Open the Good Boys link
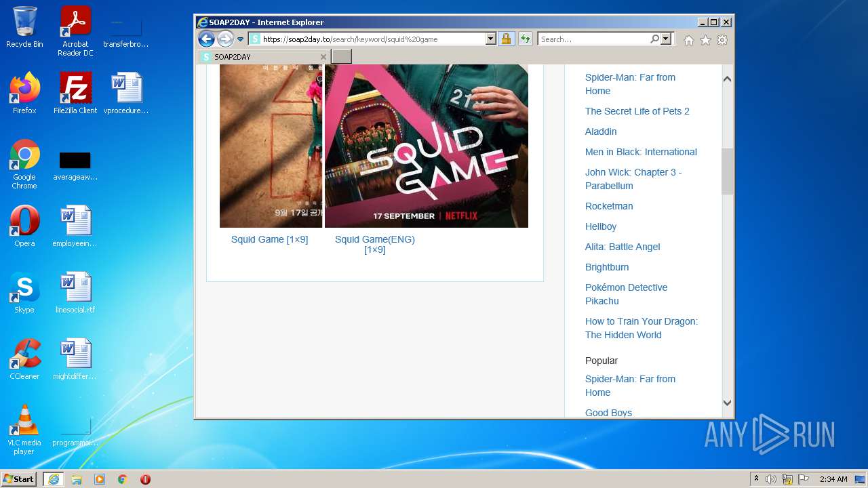The width and height of the screenshot is (868, 488). 608,413
